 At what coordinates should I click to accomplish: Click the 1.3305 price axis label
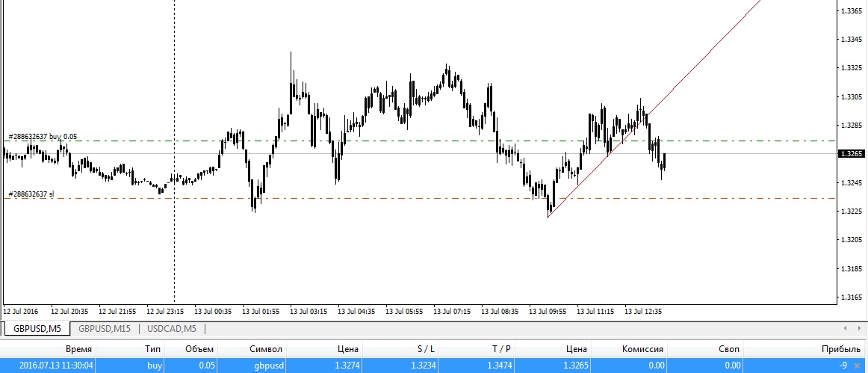click(852, 96)
